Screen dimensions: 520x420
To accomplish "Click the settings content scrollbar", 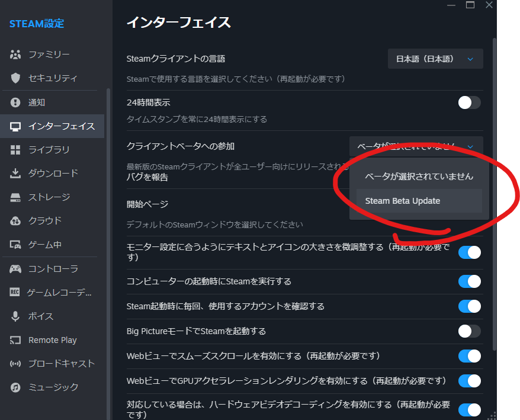I will [495, 194].
